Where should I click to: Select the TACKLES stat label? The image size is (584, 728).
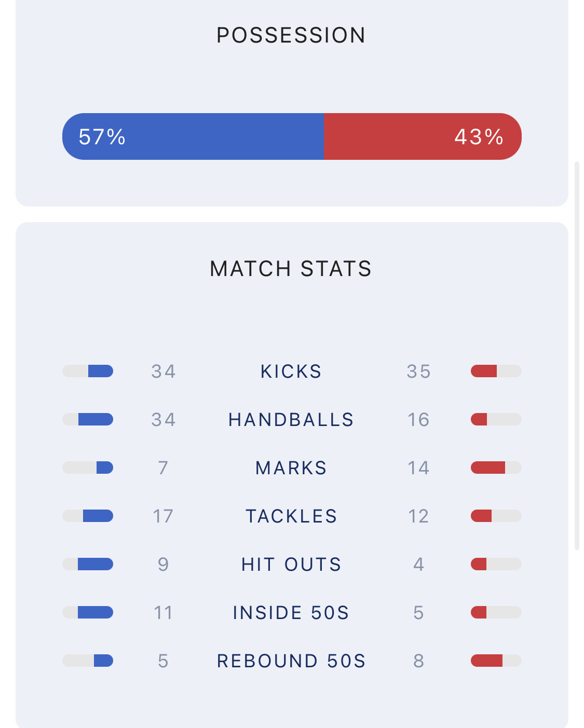[291, 516]
